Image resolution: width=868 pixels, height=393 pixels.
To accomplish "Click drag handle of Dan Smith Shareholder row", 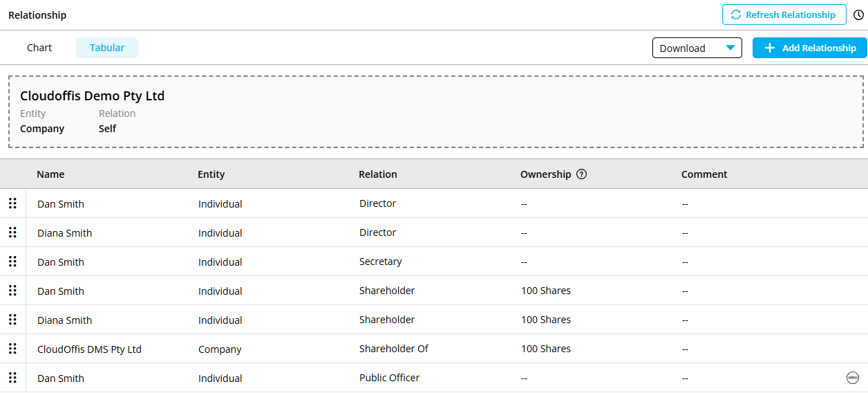I will pyautogui.click(x=12, y=291).
